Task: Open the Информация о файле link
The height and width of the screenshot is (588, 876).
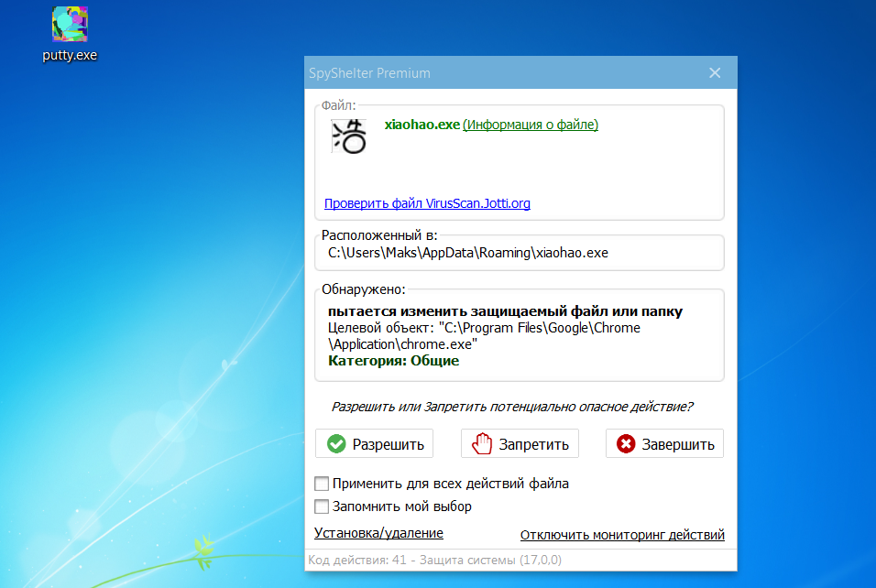Action: 531,125
